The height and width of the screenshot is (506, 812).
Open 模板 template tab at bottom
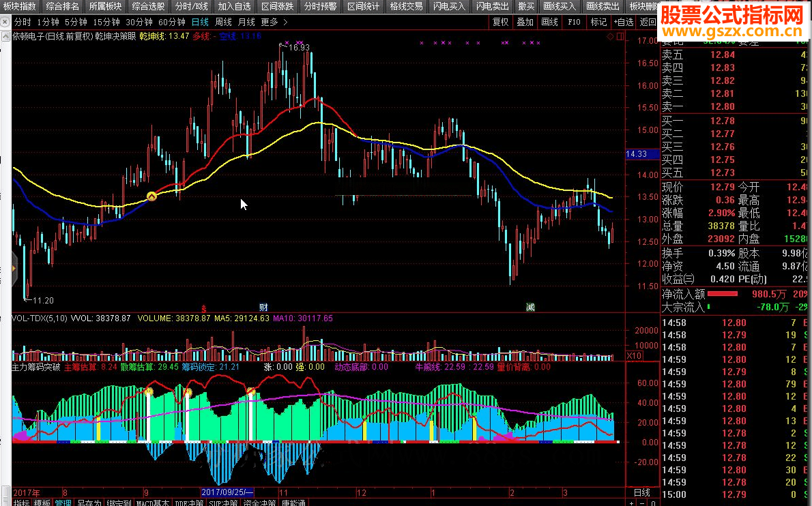[x=42, y=503]
